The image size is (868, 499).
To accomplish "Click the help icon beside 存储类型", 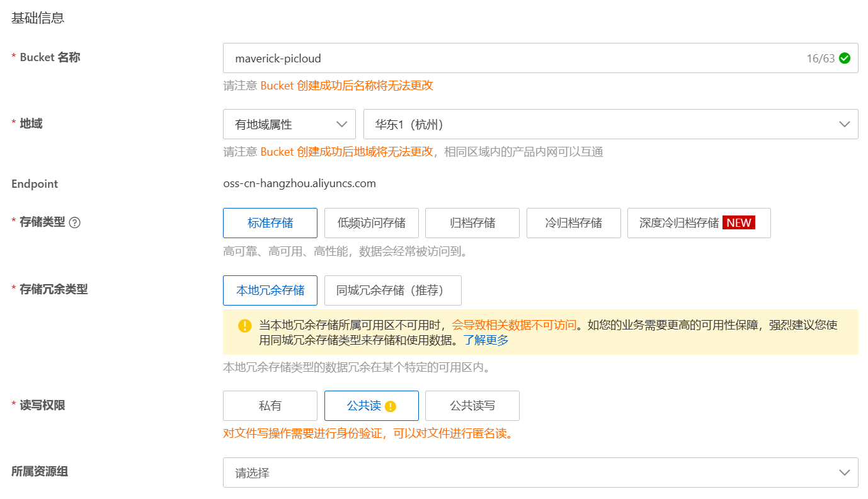I will pos(74,222).
